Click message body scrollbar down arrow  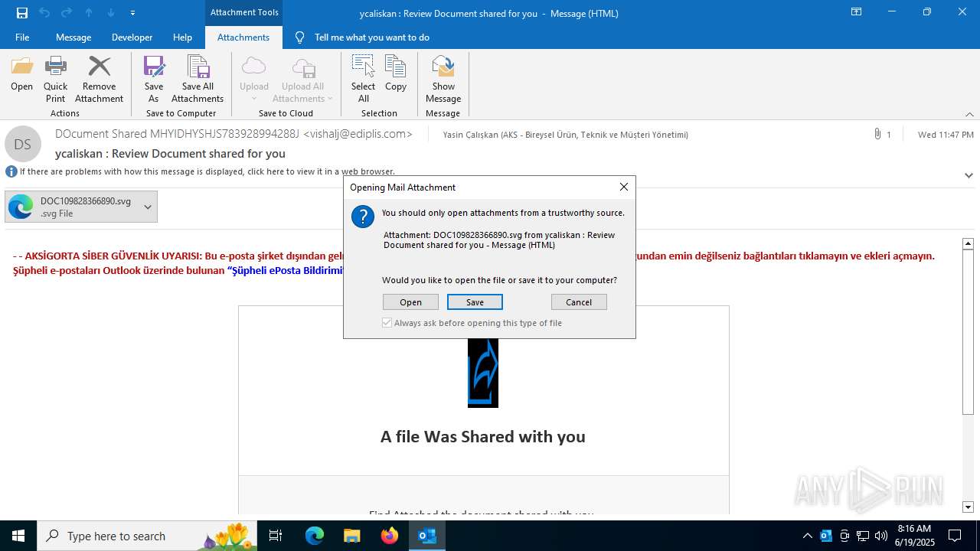click(x=968, y=507)
